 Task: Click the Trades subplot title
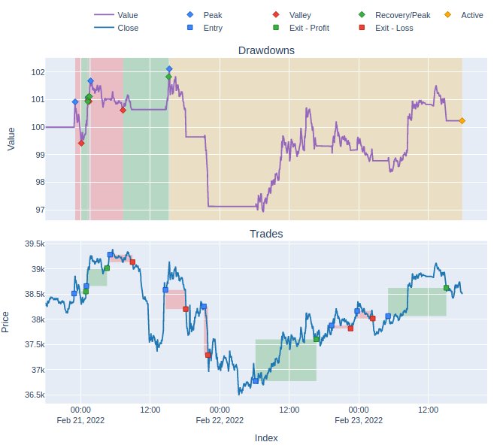pyautogui.click(x=265, y=234)
